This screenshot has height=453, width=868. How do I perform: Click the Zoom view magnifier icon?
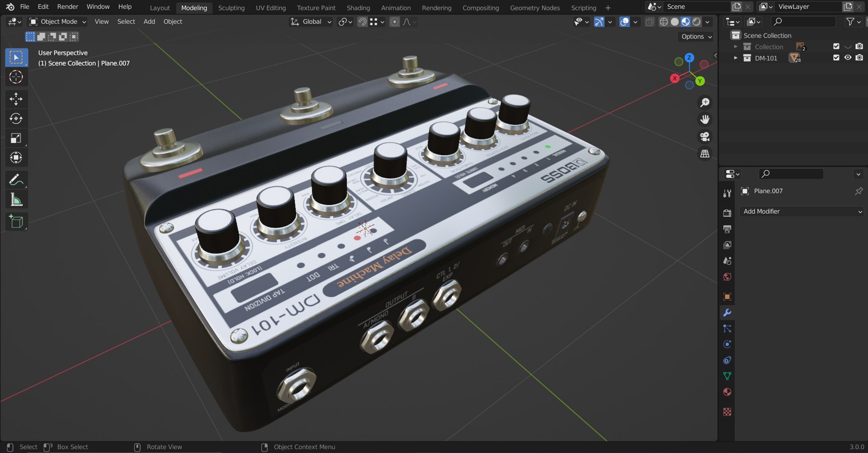coord(705,103)
